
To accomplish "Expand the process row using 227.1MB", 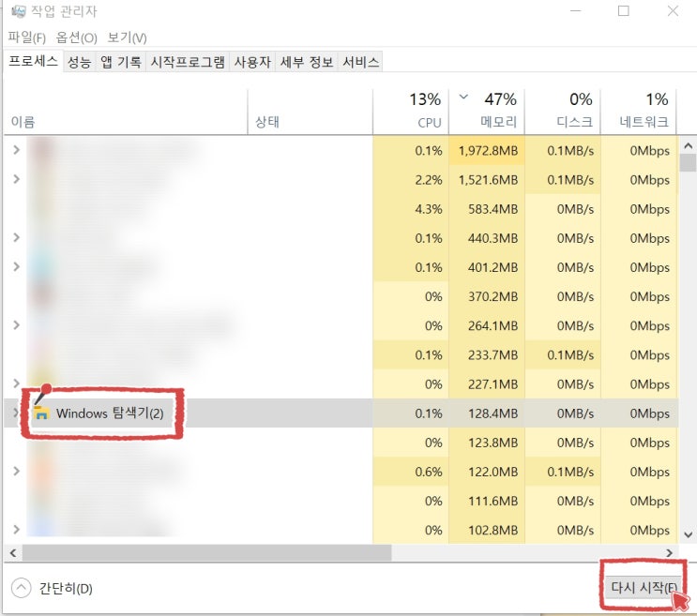I will (x=17, y=383).
